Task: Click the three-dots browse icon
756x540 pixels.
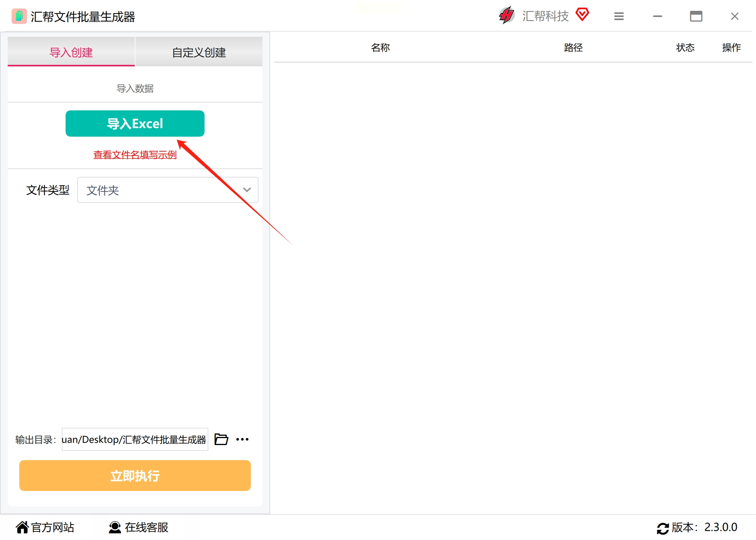Action: coord(242,439)
